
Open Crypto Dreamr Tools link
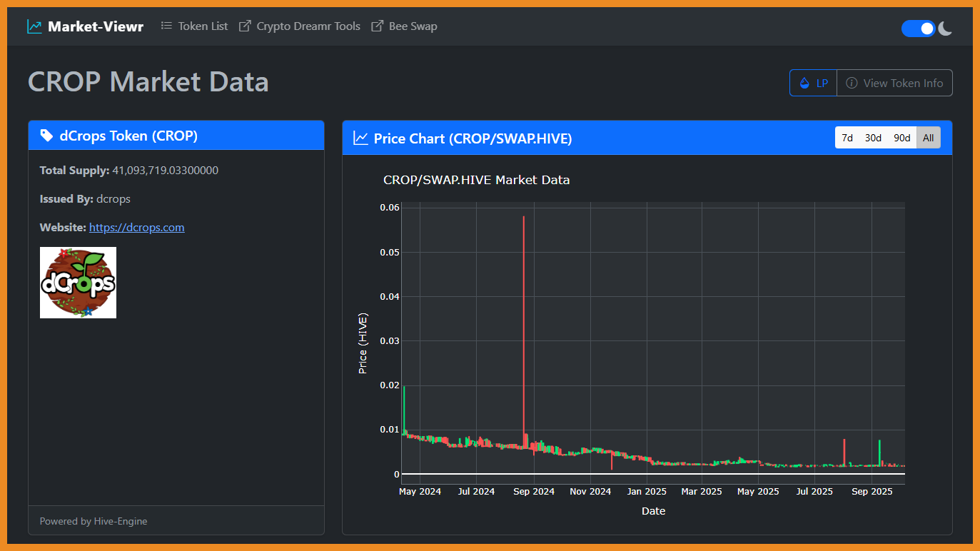(308, 26)
